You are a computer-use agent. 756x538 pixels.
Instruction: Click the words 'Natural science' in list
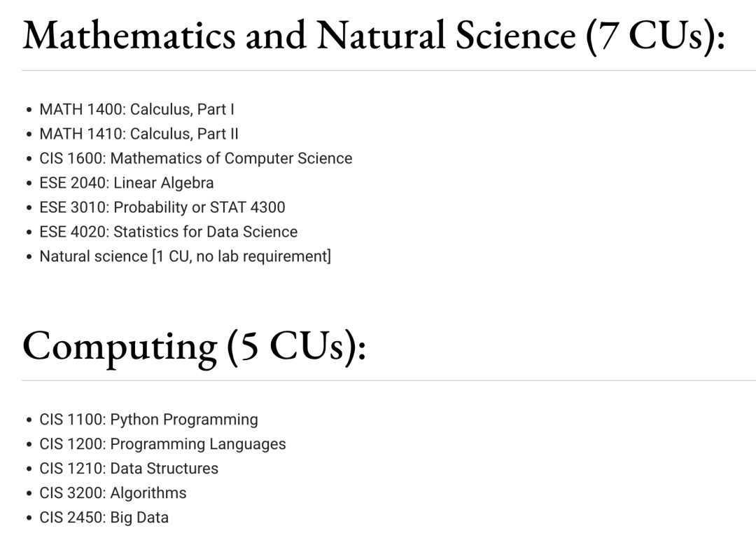click(x=93, y=256)
